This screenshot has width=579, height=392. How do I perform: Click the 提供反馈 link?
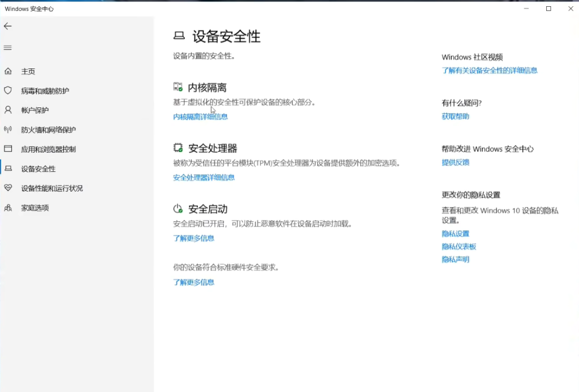pos(456,162)
